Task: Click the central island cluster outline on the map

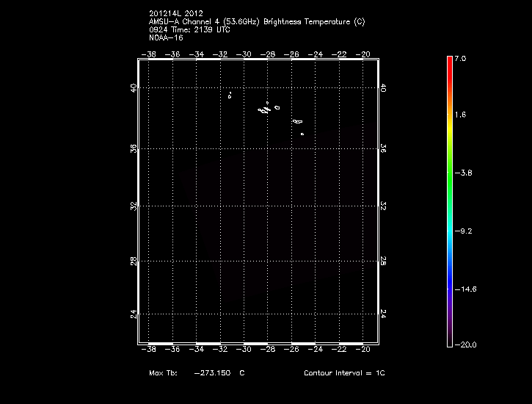Action: 266,109
